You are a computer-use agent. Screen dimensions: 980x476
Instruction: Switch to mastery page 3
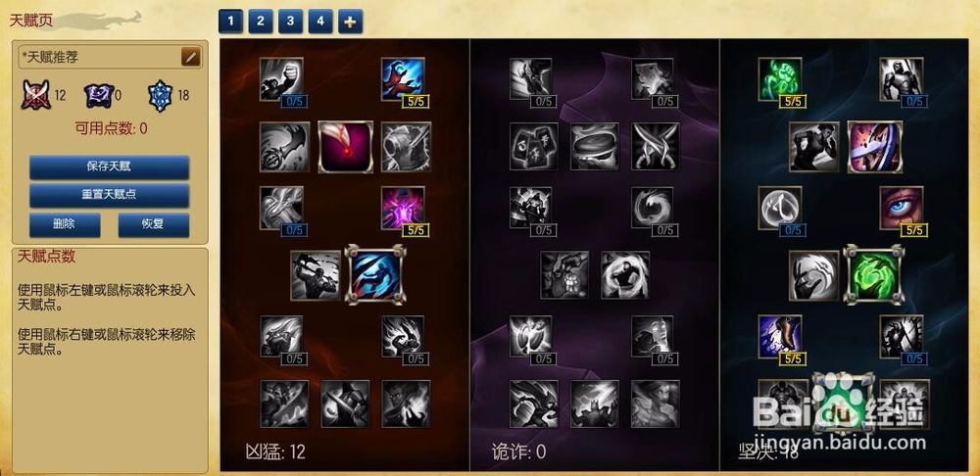tap(290, 22)
